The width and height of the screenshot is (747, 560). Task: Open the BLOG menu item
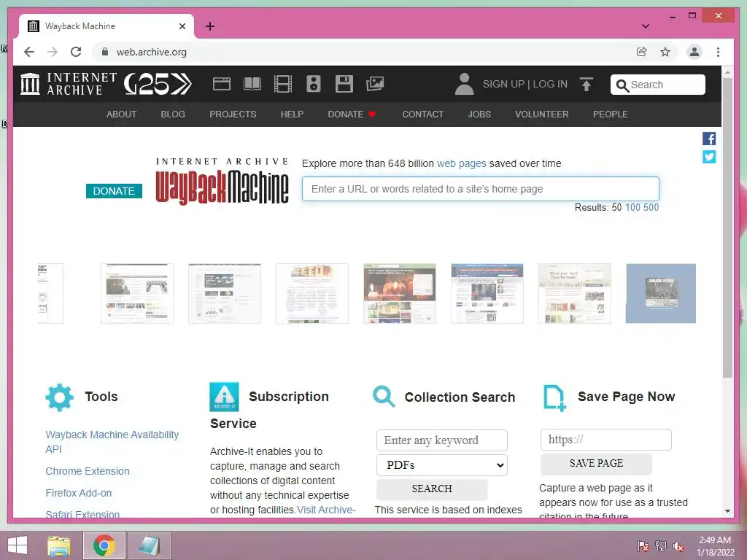point(173,114)
